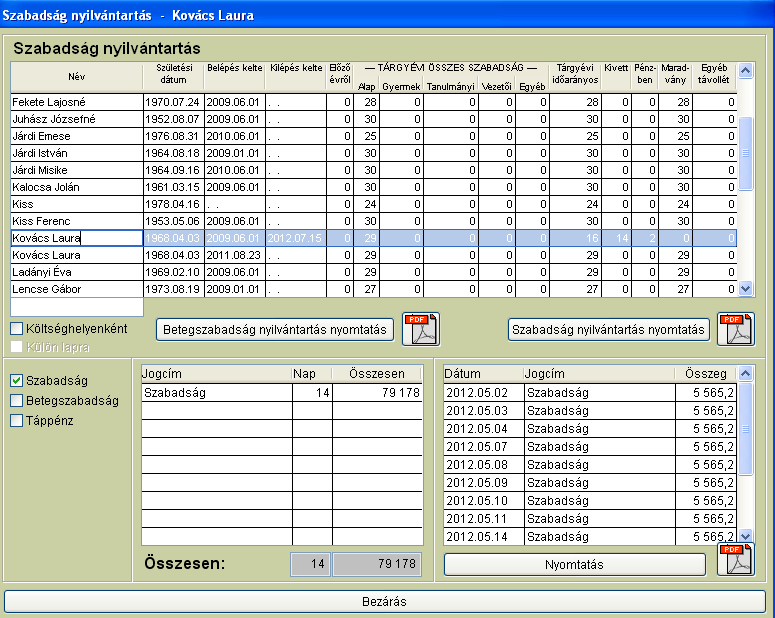
Task: Select the 2012.05.04 Szabadság entry
Action: point(590,429)
